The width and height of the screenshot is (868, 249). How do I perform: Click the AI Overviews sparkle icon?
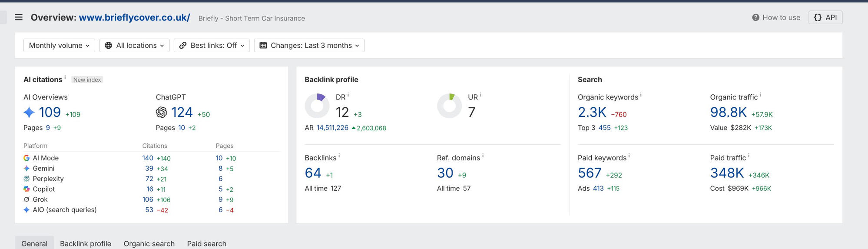(x=29, y=113)
